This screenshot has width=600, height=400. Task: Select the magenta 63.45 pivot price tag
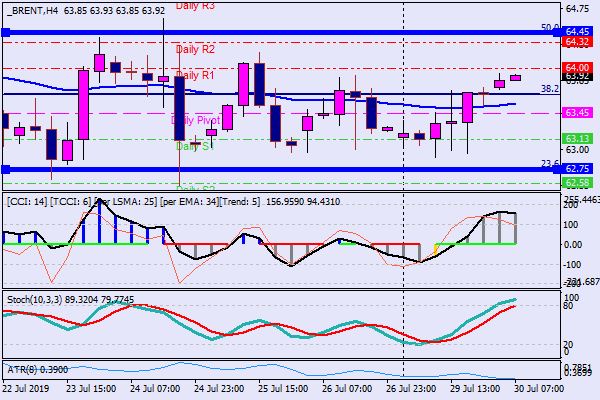577,113
